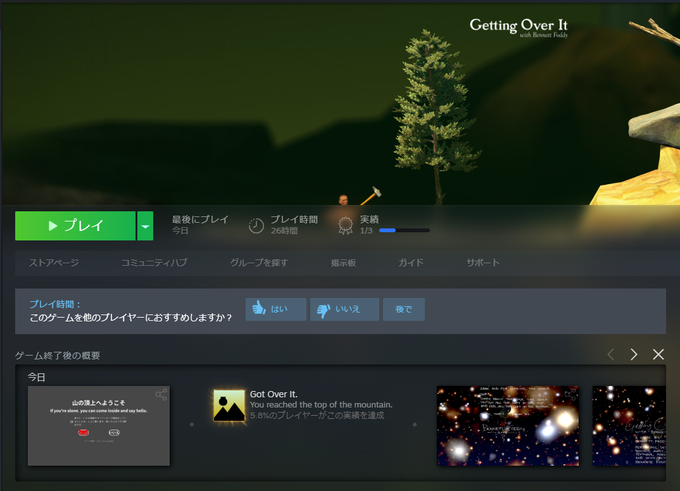Choose いいえ thumbs-down button
The height and width of the screenshot is (491, 680).
(344, 309)
